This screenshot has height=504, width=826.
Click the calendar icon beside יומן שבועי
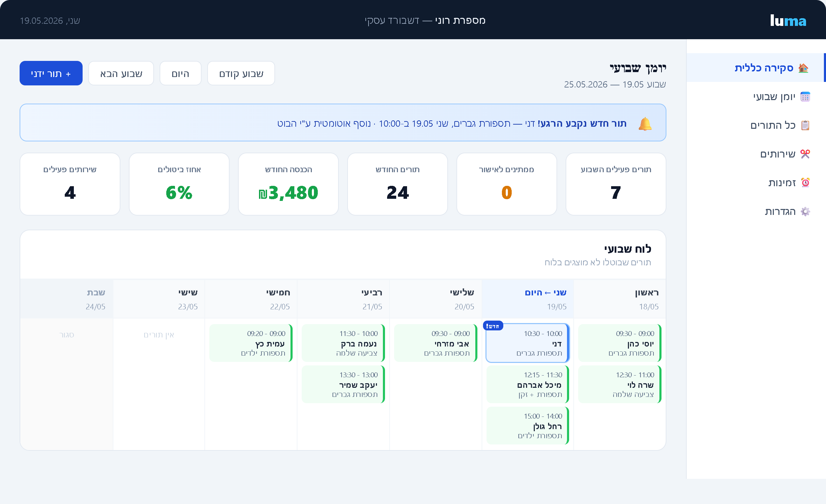point(805,97)
